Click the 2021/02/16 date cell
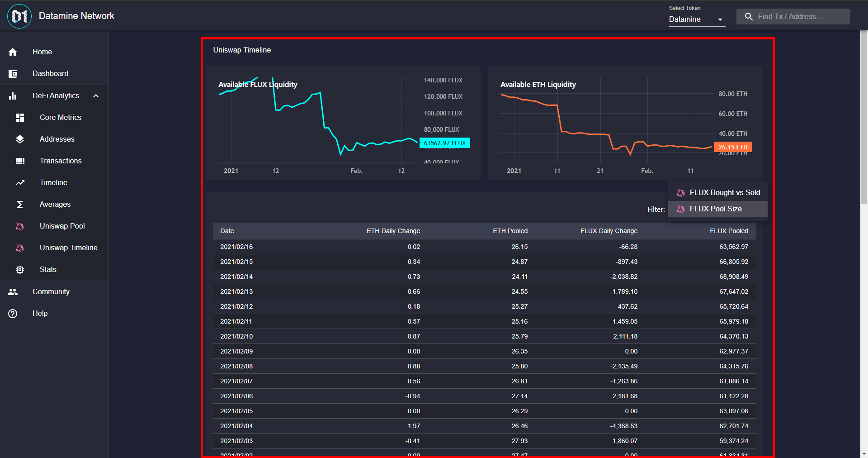 point(236,247)
